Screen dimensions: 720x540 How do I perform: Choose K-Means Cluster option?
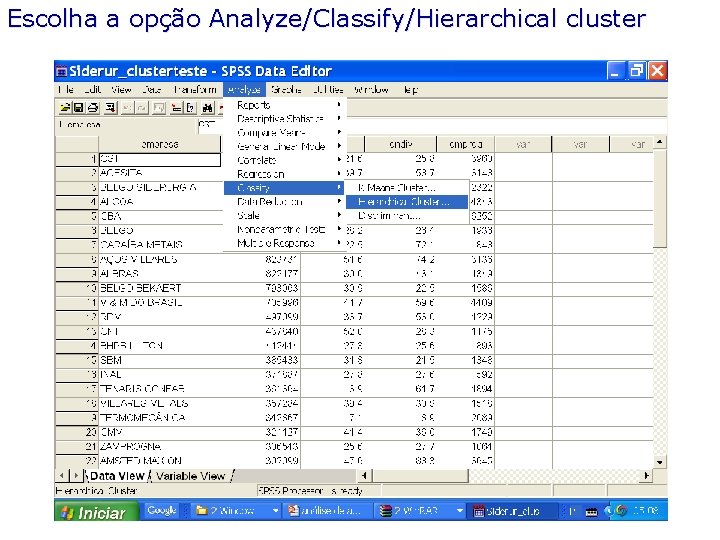pos(407,188)
